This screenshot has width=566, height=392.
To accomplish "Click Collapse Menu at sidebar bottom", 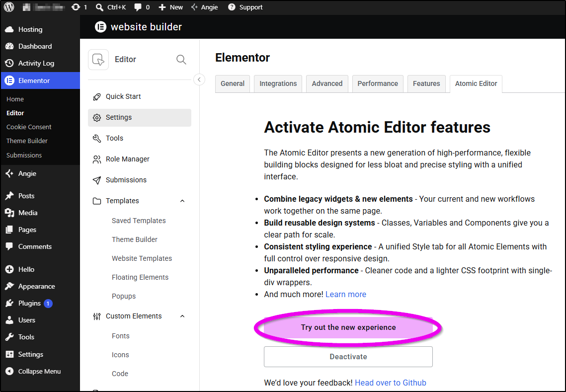I will (40, 372).
